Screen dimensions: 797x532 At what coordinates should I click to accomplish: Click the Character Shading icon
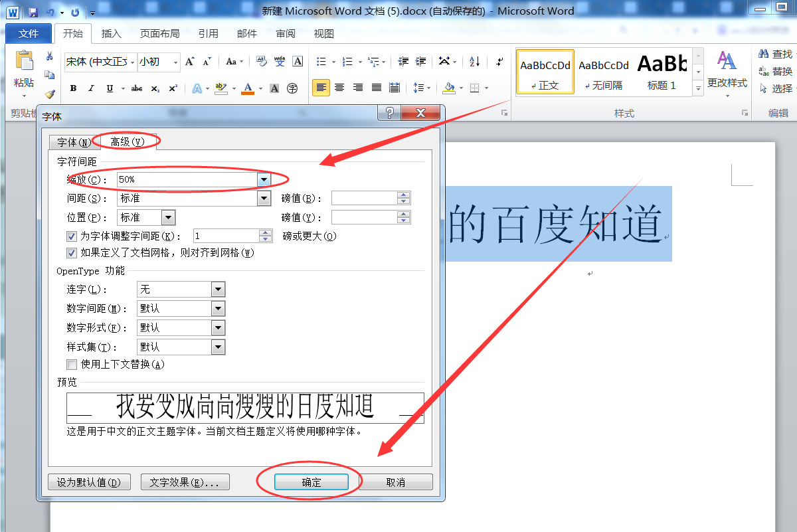pos(274,88)
